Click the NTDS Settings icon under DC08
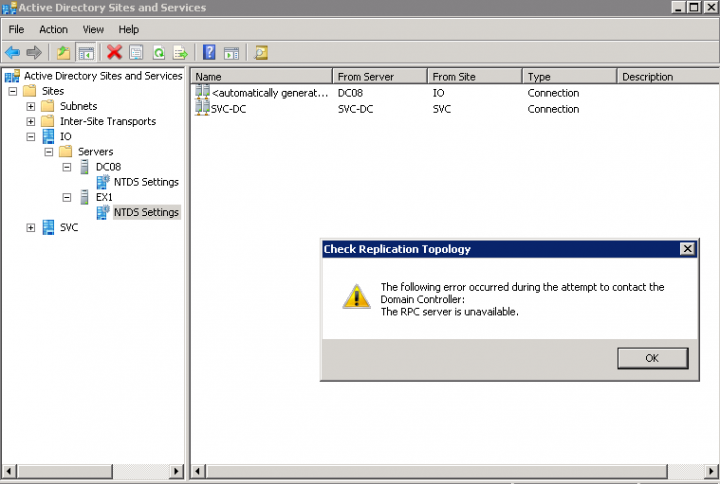Screen dimensions: 720x484 [103, 182]
